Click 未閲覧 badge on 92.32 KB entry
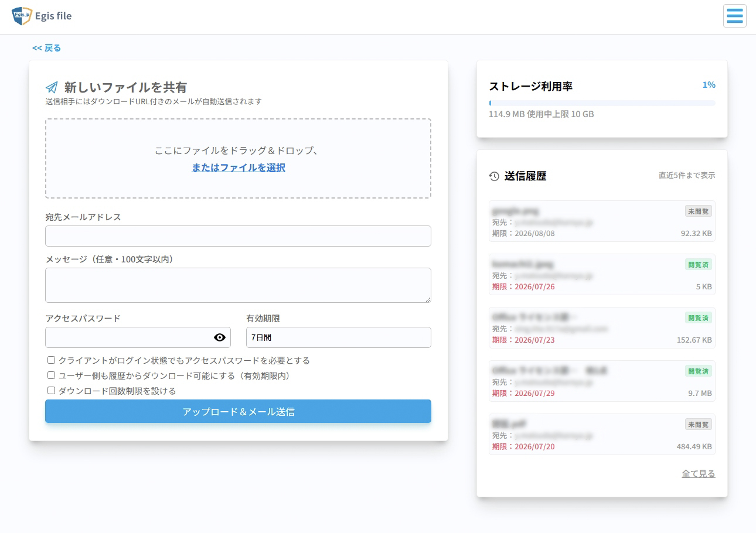The width and height of the screenshot is (756, 533). click(x=699, y=211)
